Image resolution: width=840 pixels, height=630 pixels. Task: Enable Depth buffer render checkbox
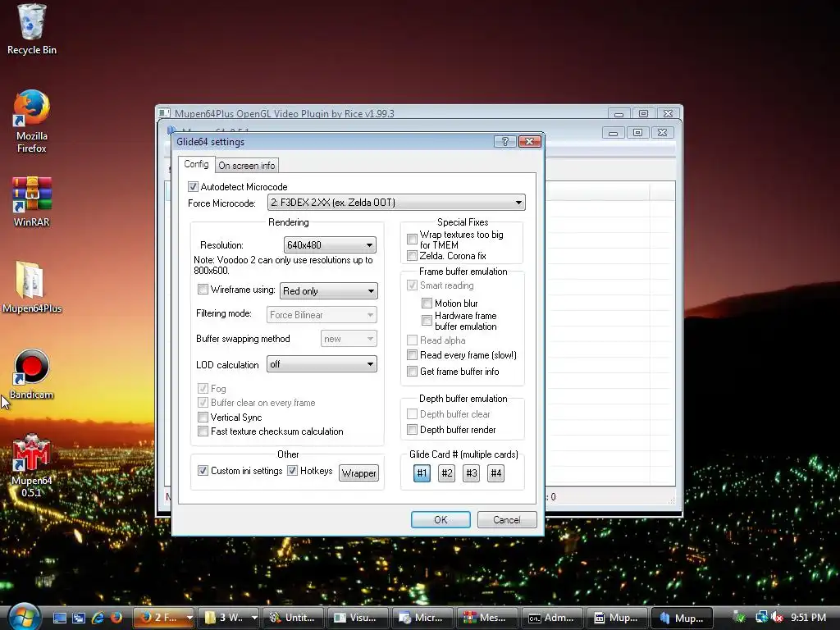coord(412,430)
